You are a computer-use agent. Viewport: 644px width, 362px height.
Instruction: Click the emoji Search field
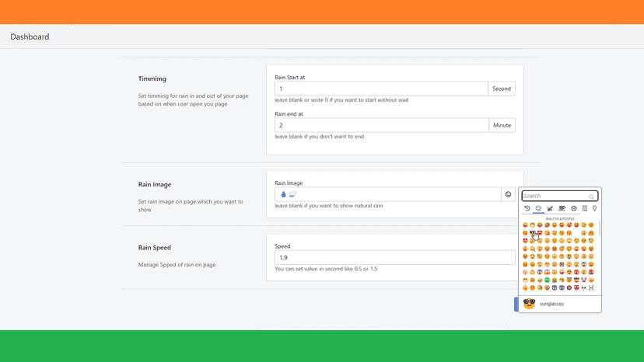point(560,196)
